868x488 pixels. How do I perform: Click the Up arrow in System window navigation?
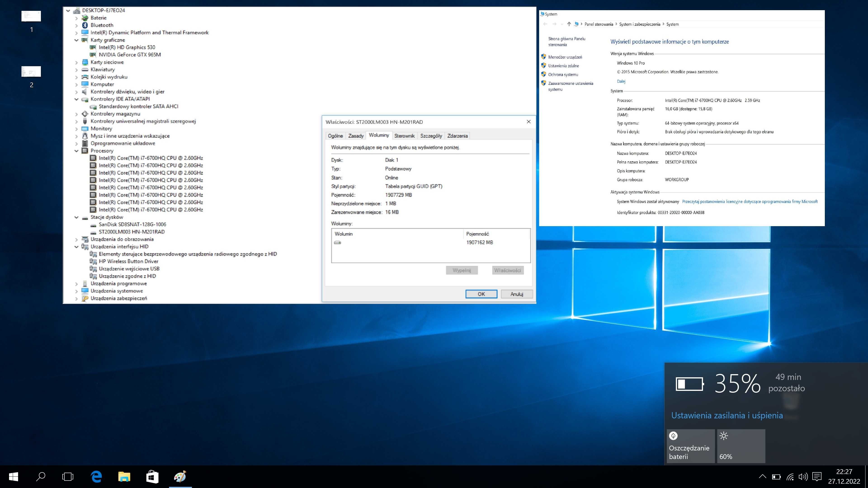(x=569, y=24)
